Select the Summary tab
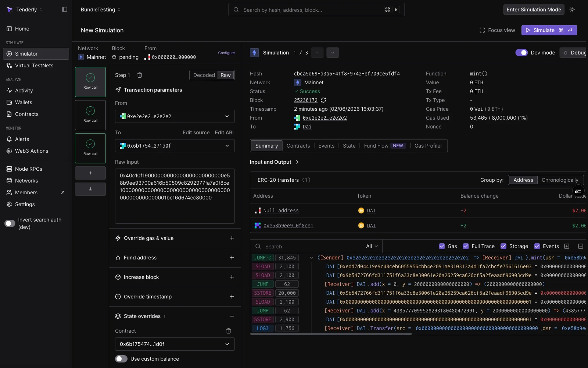 pos(266,146)
